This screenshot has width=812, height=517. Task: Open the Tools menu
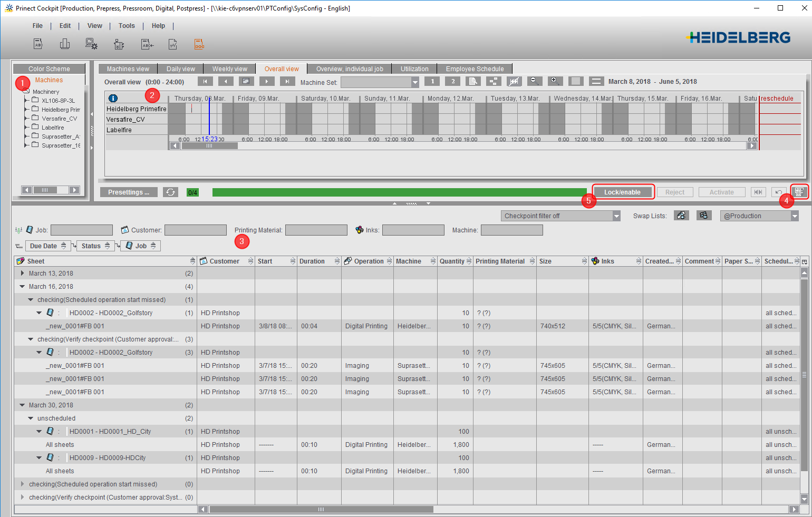pos(127,26)
